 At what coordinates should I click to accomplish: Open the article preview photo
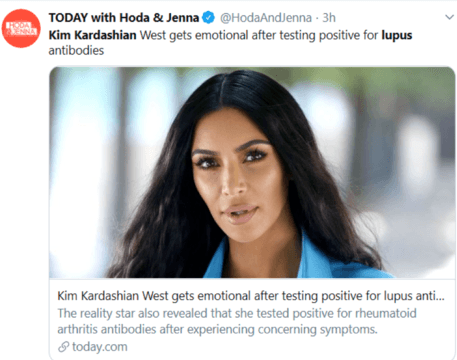[x=252, y=172]
